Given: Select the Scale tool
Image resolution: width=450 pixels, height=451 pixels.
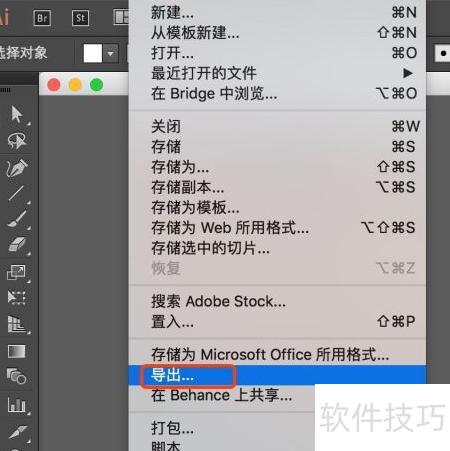Looking at the screenshot, I should click(16, 272).
